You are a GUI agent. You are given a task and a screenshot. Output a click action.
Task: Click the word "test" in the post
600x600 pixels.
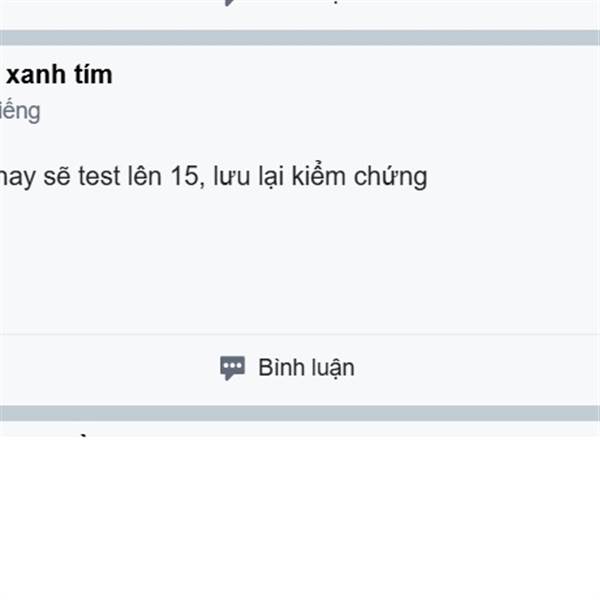(x=99, y=176)
